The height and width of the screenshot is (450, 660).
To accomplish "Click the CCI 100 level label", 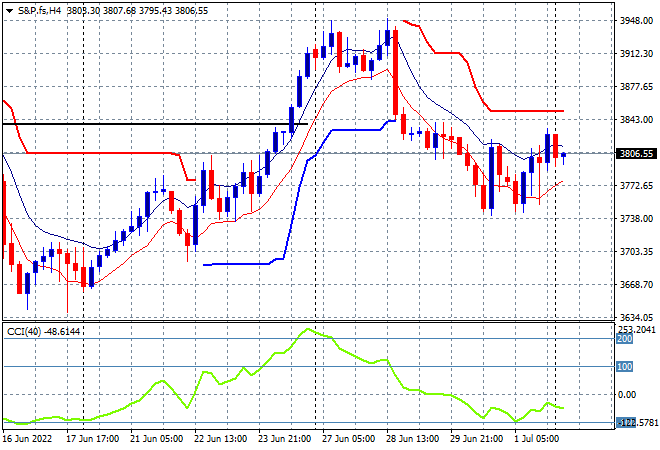I will coord(625,367).
